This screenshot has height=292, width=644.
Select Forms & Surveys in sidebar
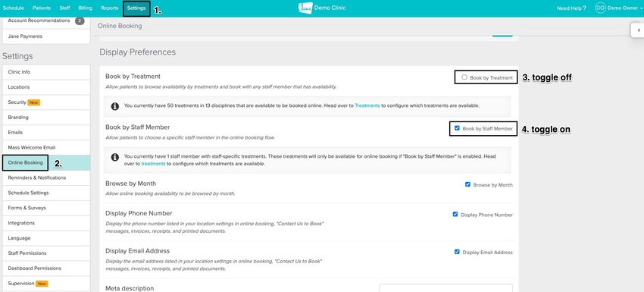46,208
